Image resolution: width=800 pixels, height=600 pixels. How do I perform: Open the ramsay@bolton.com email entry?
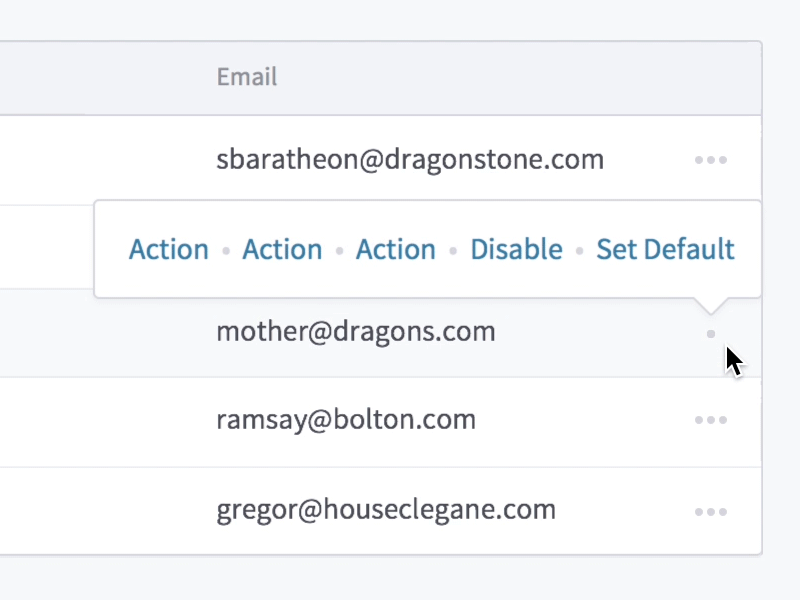point(346,420)
